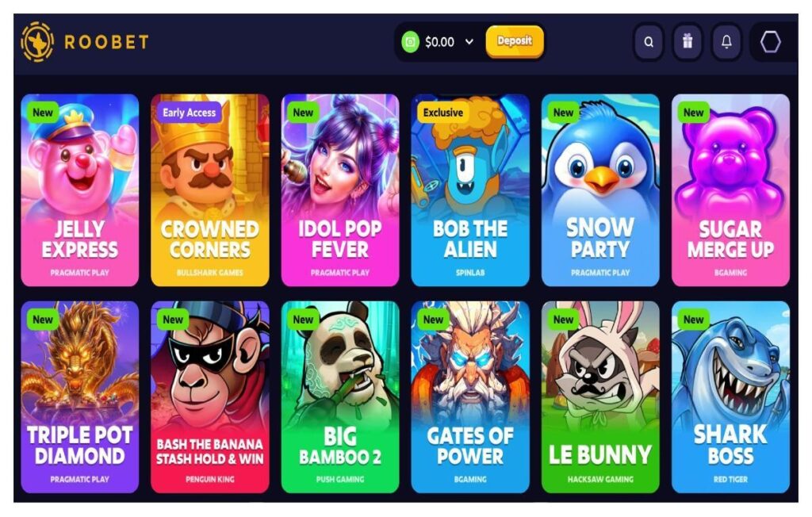The height and width of the screenshot is (517, 812).
Task: Click the green currency wallet icon
Action: point(410,42)
